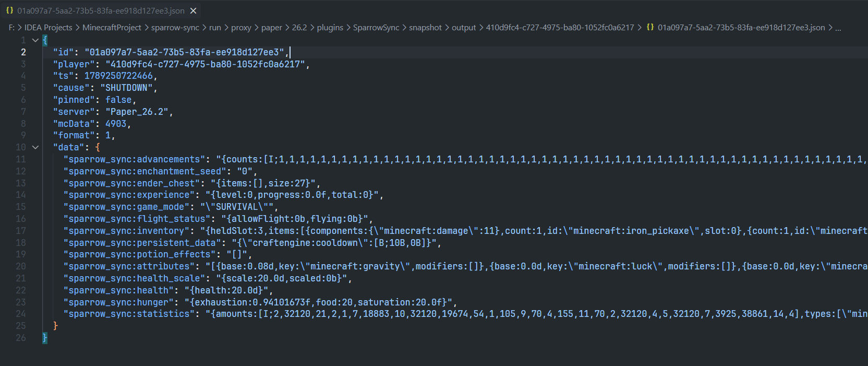Click the "sparrow_sync:flight_status" key
The image size is (868, 366).
click(137, 219)
